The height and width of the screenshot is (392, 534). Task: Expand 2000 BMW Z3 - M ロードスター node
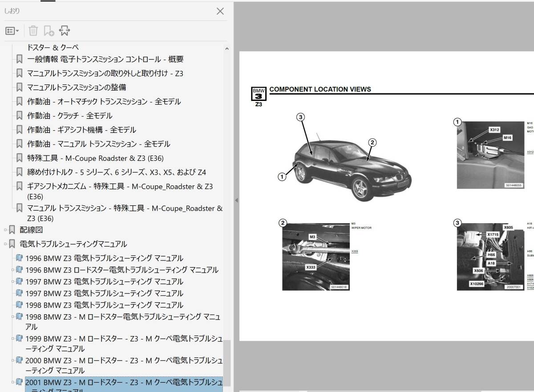click(x=12, y=360)
